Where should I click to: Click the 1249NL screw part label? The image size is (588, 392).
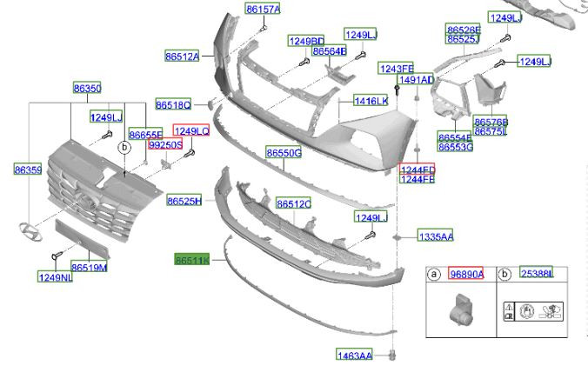tap(54, 277)
